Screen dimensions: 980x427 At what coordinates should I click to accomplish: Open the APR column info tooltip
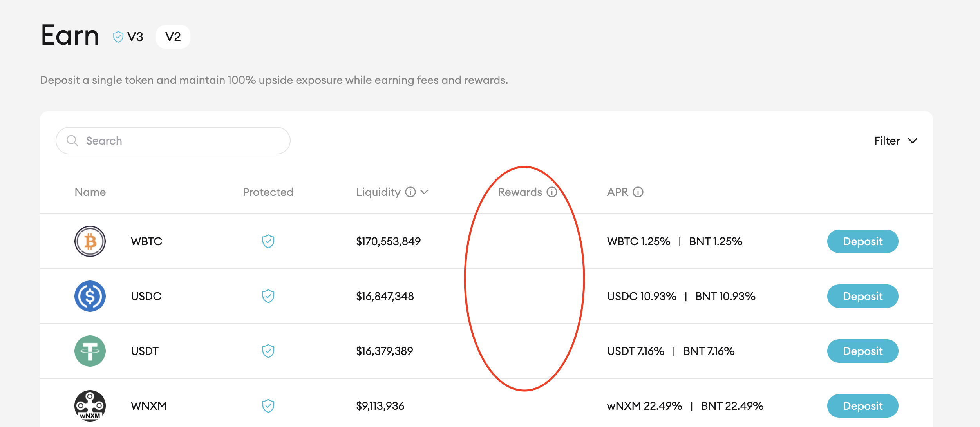(638, 192)
